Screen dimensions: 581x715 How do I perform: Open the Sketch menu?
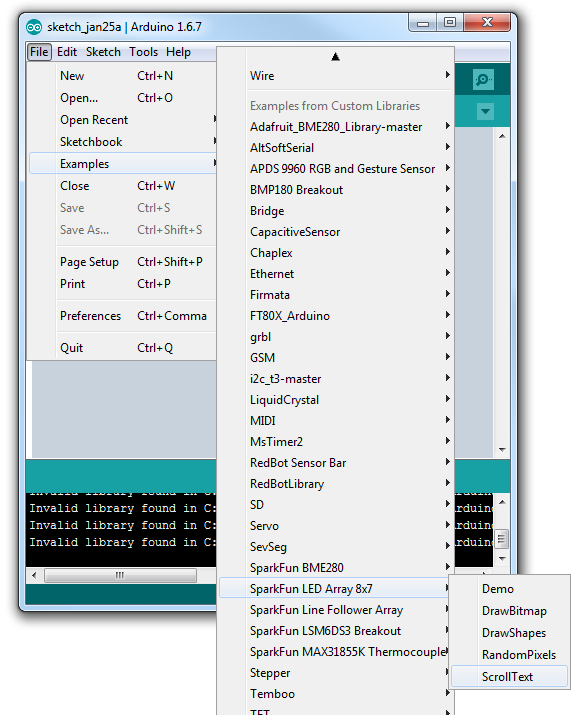tap(104, 52)
